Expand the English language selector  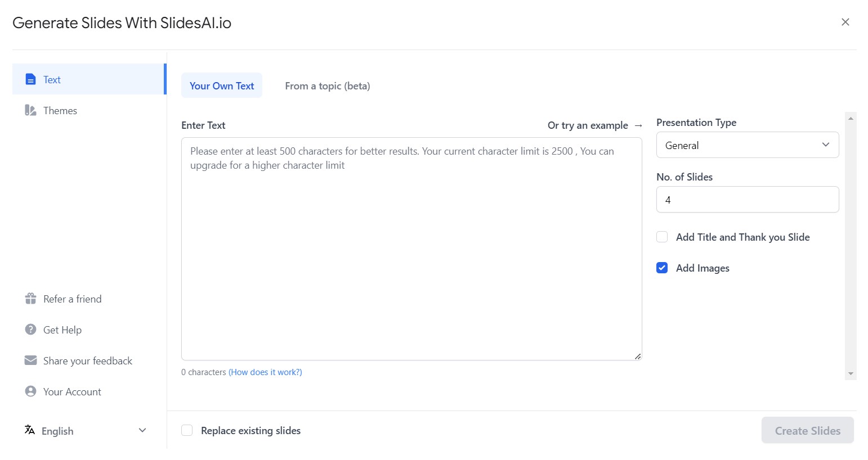pyautogui.click(x=142, y=430)
